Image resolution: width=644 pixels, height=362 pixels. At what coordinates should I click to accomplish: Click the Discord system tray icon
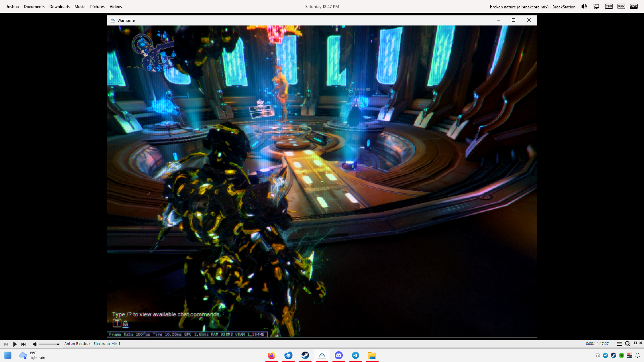tap(597, 355)
